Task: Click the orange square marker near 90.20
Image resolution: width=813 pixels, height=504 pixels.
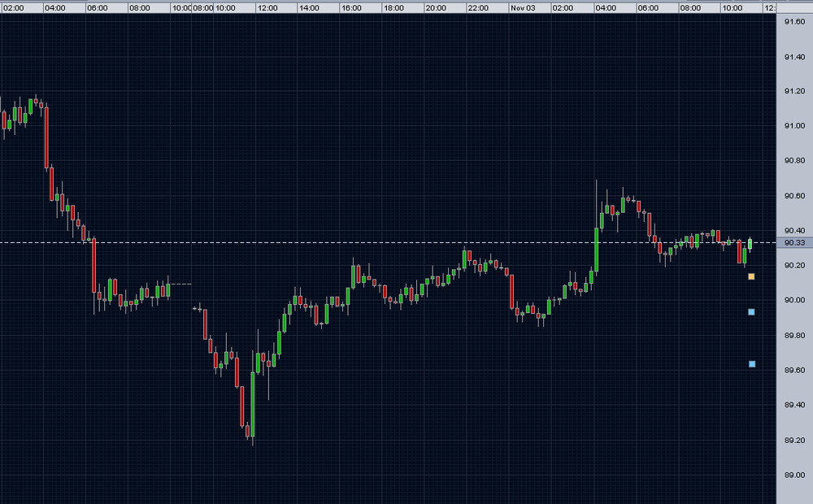Action: (x=751, y=277)
